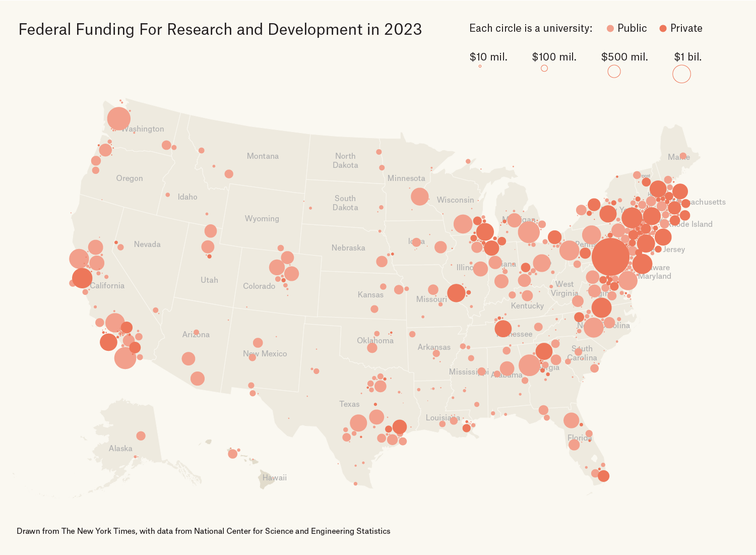756x555 pixels.
Task: Choose the North Dakota state label
Action: pos(345,160)
